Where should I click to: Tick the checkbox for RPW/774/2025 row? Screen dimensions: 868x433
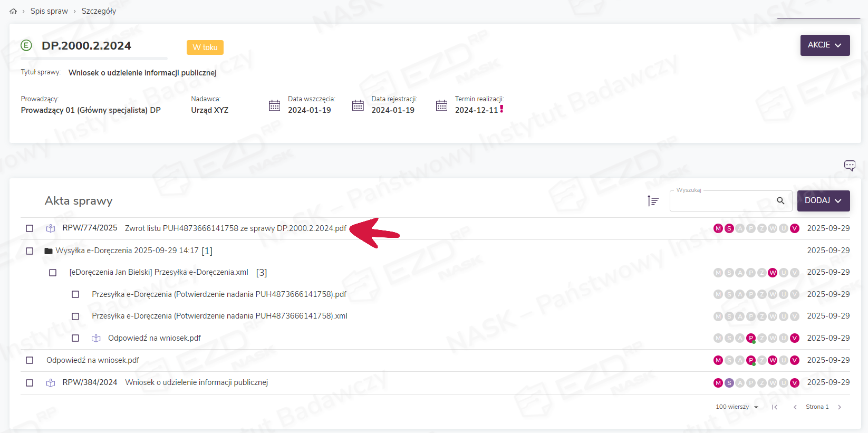(x=30, y=228)
